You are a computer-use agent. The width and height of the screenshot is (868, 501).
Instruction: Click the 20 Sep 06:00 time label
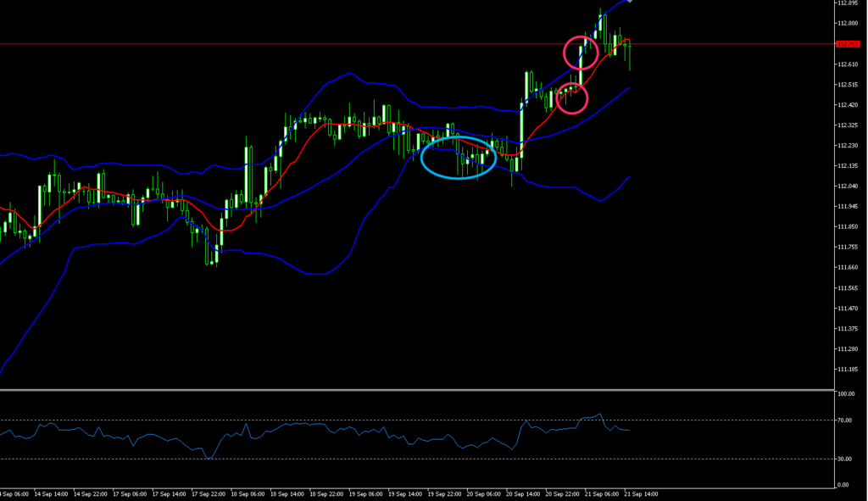point(484,494)
